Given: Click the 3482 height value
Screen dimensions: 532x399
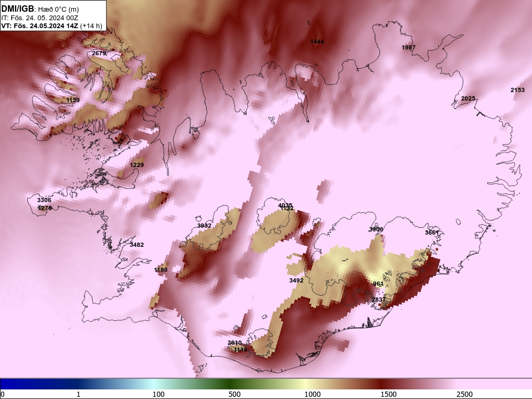Looking at the screenshot, I should (137, 245).
